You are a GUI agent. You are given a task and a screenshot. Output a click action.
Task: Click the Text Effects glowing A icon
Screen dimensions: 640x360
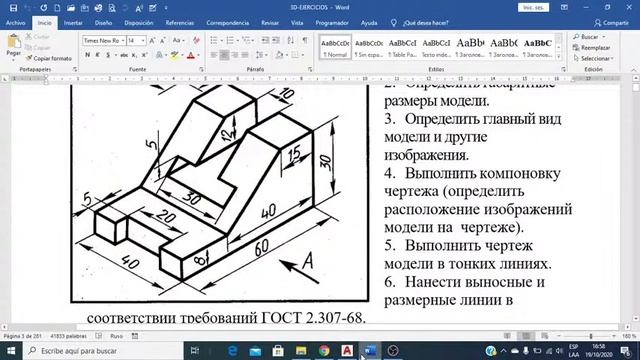point(159,55)
